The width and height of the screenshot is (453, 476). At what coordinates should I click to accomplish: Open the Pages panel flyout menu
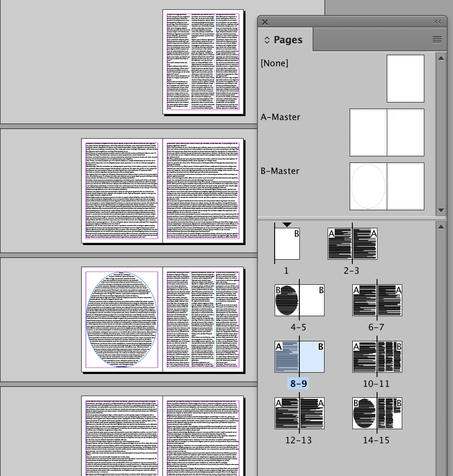[437, 39]
